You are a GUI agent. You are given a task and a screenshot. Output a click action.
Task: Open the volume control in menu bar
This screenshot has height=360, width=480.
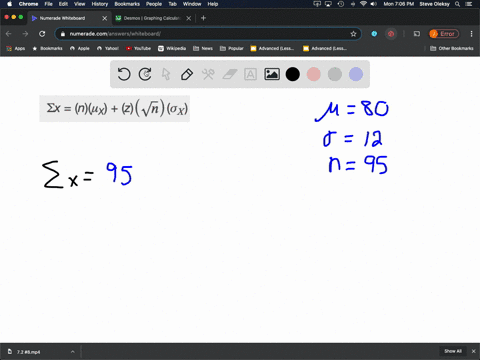tap(374, 4)
